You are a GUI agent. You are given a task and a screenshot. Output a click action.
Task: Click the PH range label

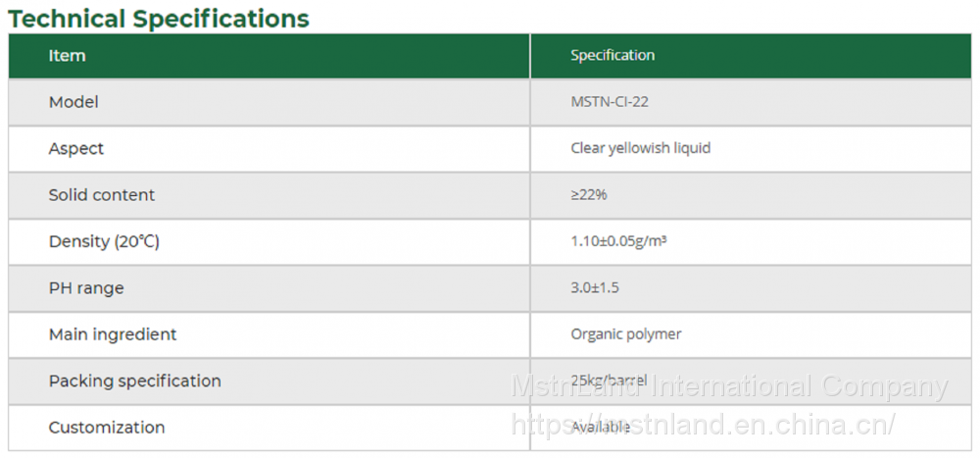[x=86, y=288]
